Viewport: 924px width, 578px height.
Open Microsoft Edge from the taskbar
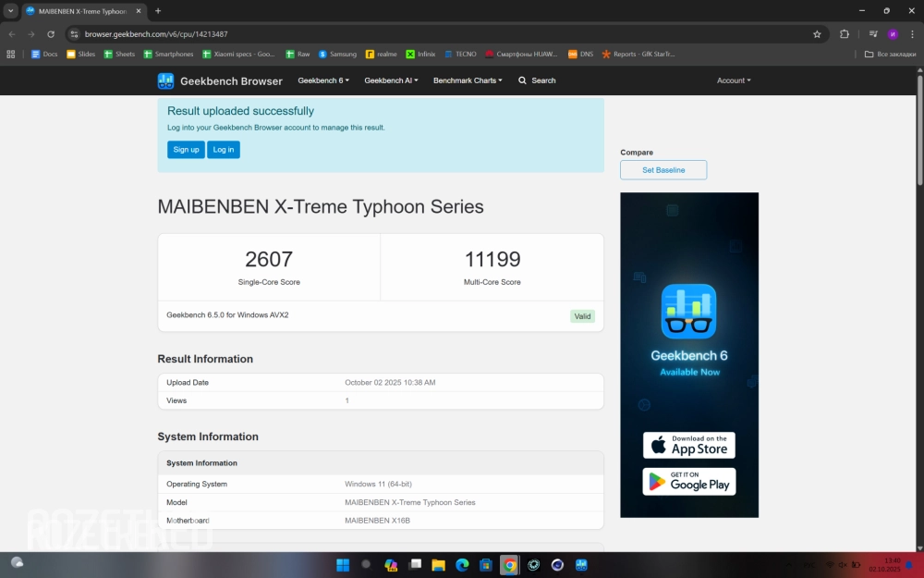point(462,564)
